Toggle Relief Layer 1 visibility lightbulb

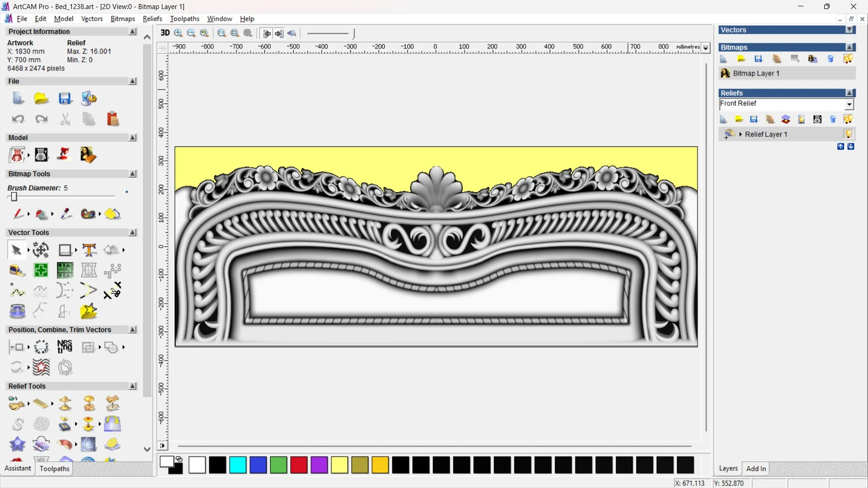tap(848, 134)
